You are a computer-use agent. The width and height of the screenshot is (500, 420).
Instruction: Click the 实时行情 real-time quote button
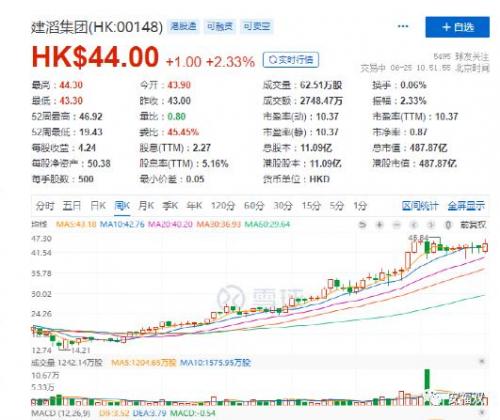[291, 60]
